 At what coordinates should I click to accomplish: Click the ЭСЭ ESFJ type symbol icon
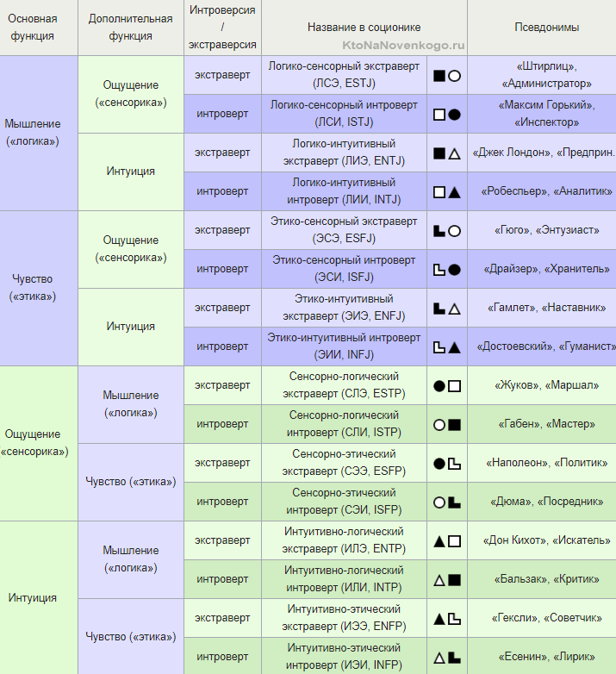(447, 231)
